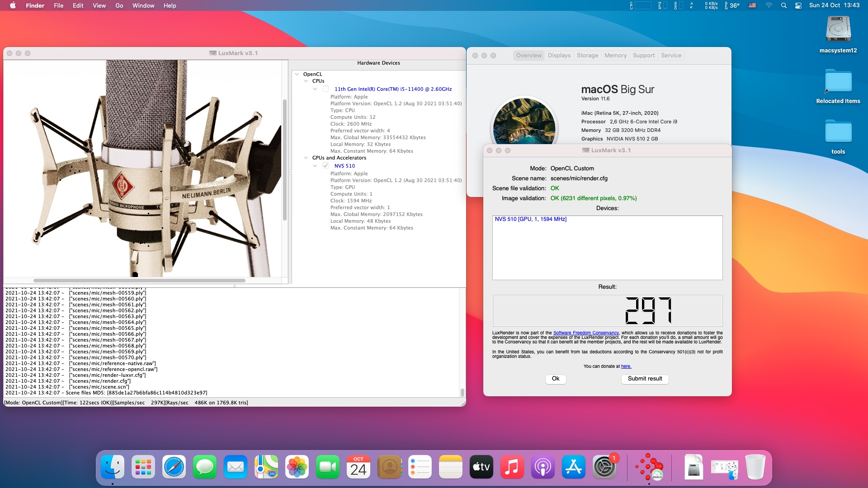Open System Preferences from the Dock

click(x=604, y=467)
